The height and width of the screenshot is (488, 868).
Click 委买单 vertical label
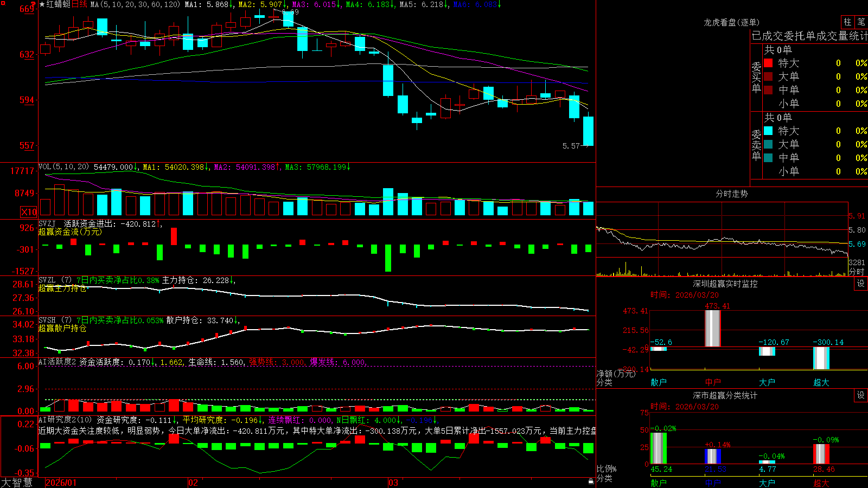click(756, 78)
